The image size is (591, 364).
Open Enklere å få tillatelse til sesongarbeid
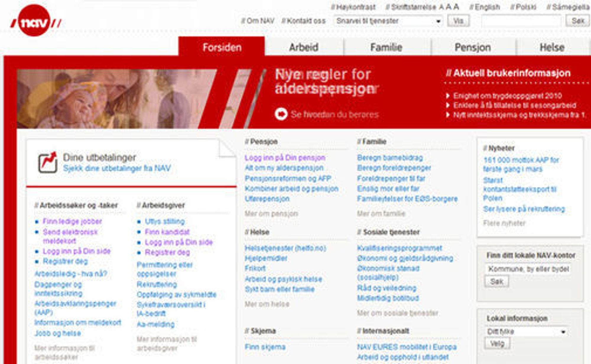point(515,105)
